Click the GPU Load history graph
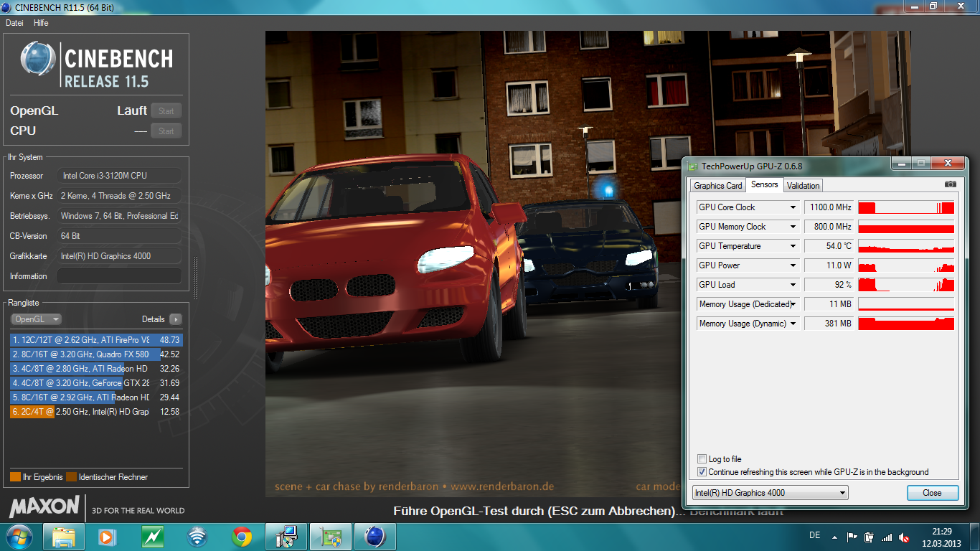Viewport: 980px width, 551px height. pos(906,285)
